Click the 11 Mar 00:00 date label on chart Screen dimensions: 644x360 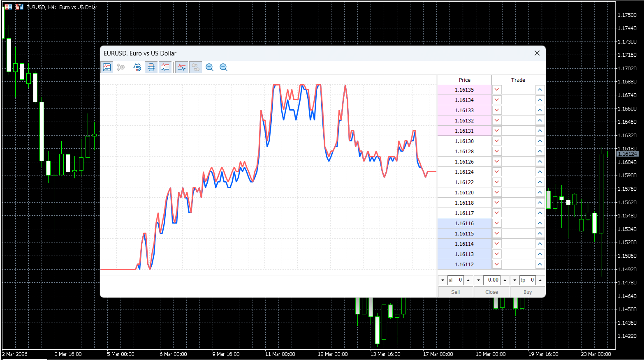280,354
